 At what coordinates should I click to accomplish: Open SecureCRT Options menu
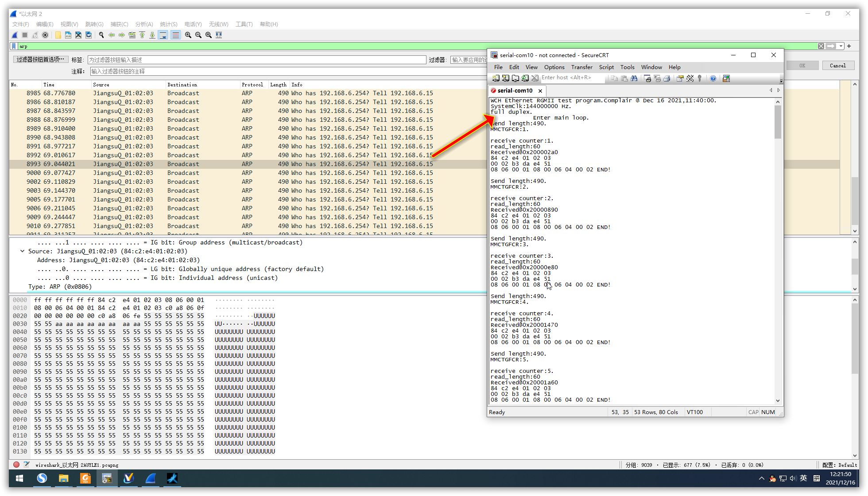tap(554, 67)
